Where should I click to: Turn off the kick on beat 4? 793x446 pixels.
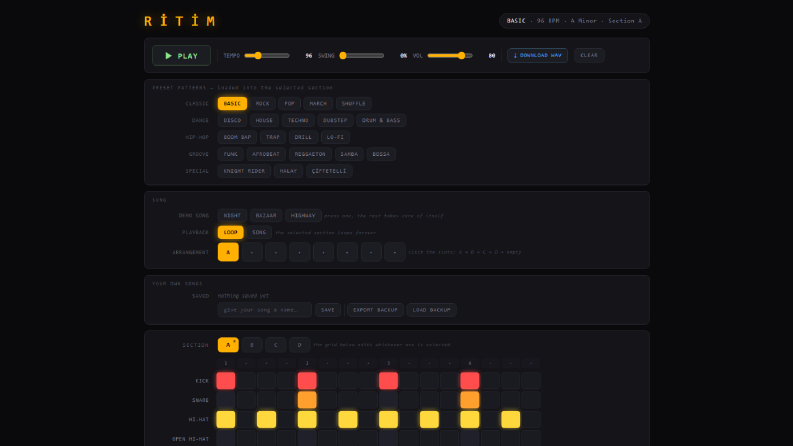click(470, 381)
